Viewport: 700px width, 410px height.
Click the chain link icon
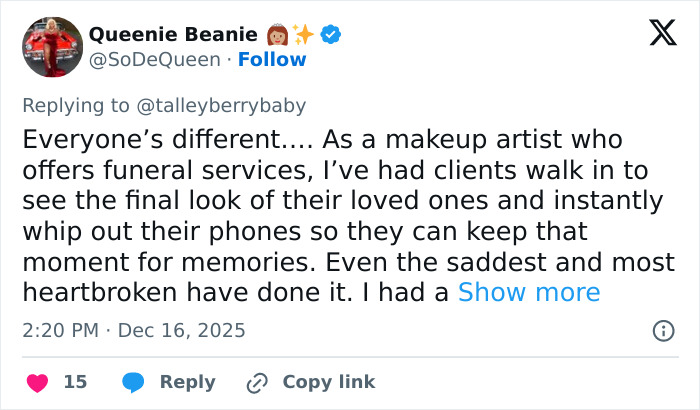point(257,382)
